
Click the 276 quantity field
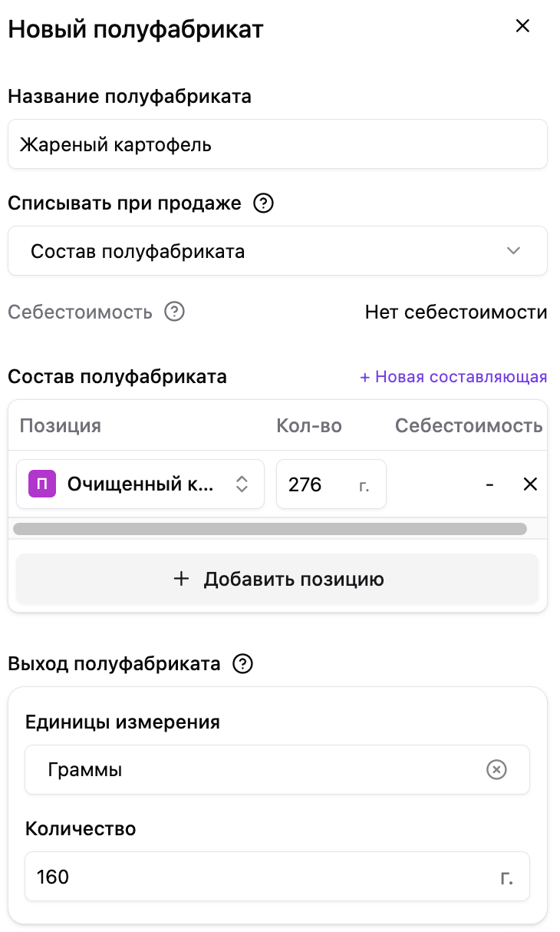tap(331, 484)
